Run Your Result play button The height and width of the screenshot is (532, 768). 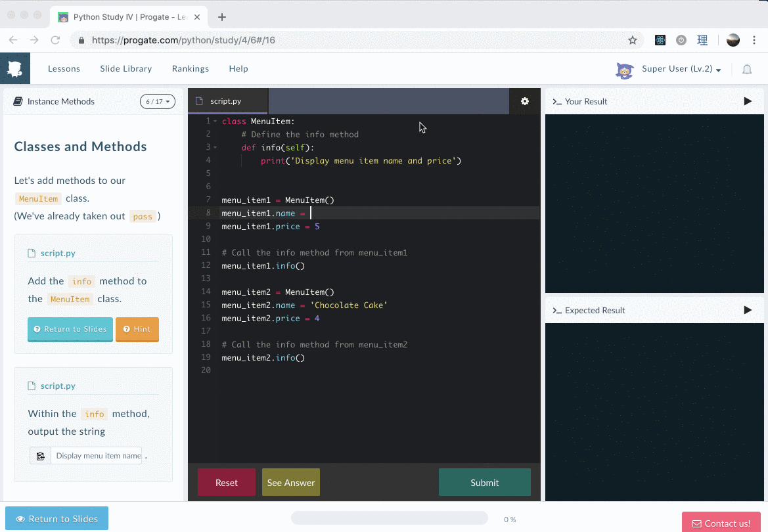(x=748, y=101)
